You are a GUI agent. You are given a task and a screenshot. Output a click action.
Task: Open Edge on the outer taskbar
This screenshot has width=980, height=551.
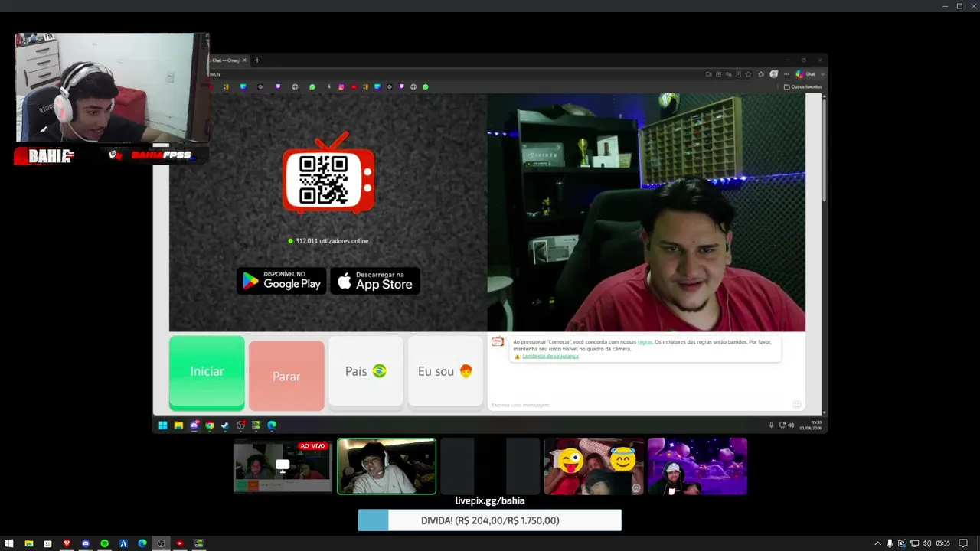pos(142,543)
